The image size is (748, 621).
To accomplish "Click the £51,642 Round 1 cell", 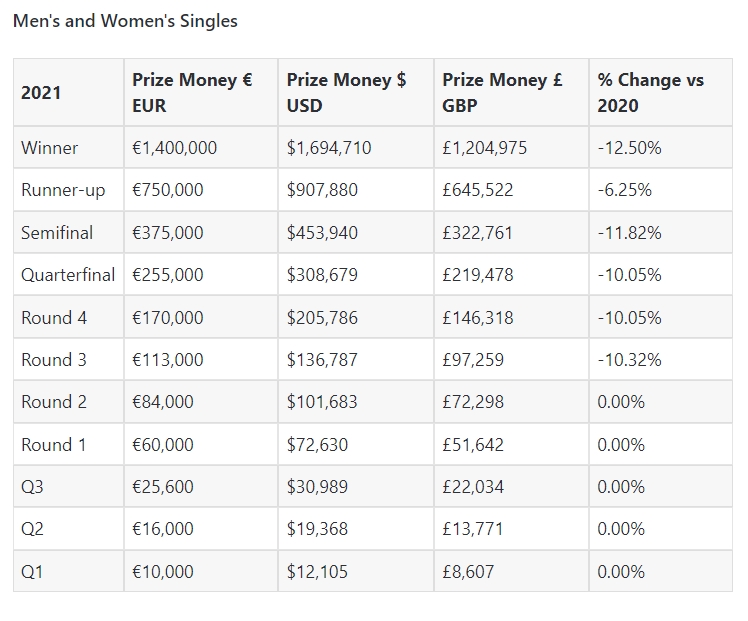I will click(x=473, y=445).
